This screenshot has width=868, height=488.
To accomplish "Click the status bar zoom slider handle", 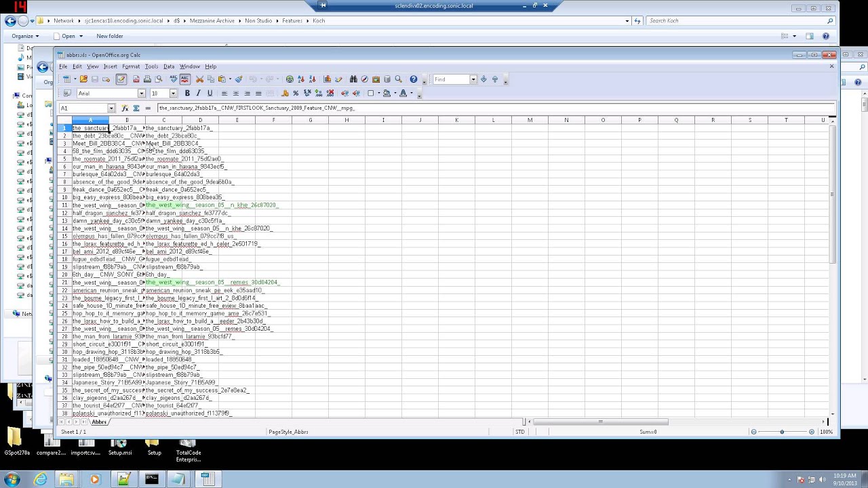I will pos(782,432).
